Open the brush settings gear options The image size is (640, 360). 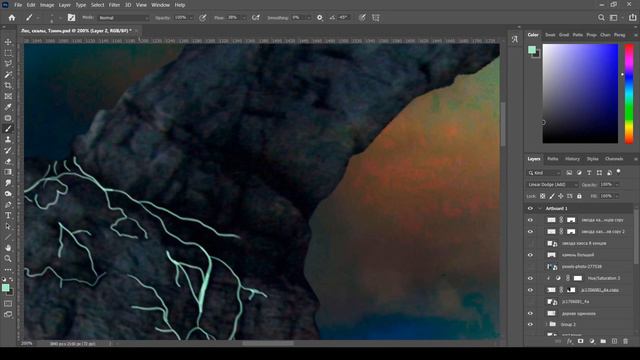tap(320, 18)
